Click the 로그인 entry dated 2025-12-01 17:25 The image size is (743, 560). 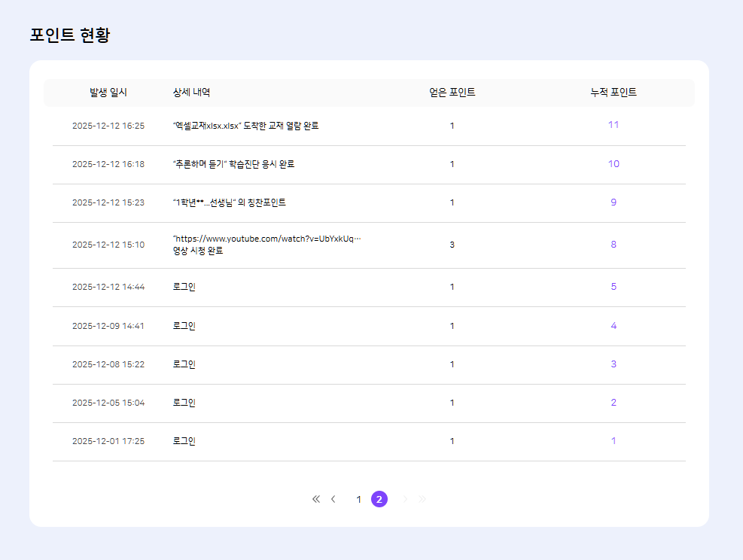coord(184,441)
